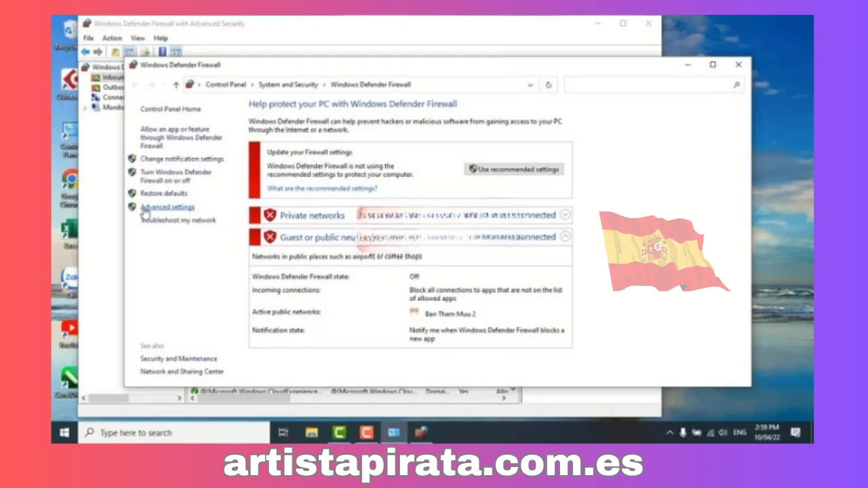Open Security and Maintenance link

click(179, 359)
